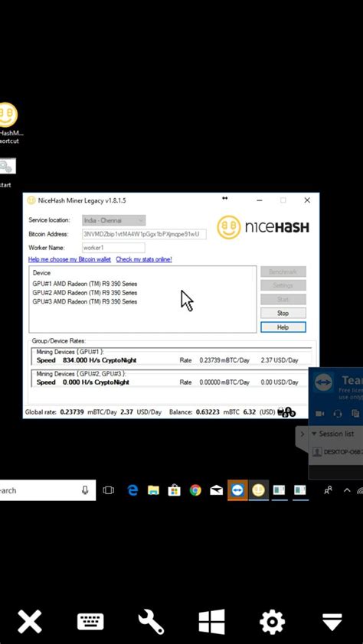This screenshot has height=644, width=363.
Task: Open the wrench actions menu
Action: point(151,622)
